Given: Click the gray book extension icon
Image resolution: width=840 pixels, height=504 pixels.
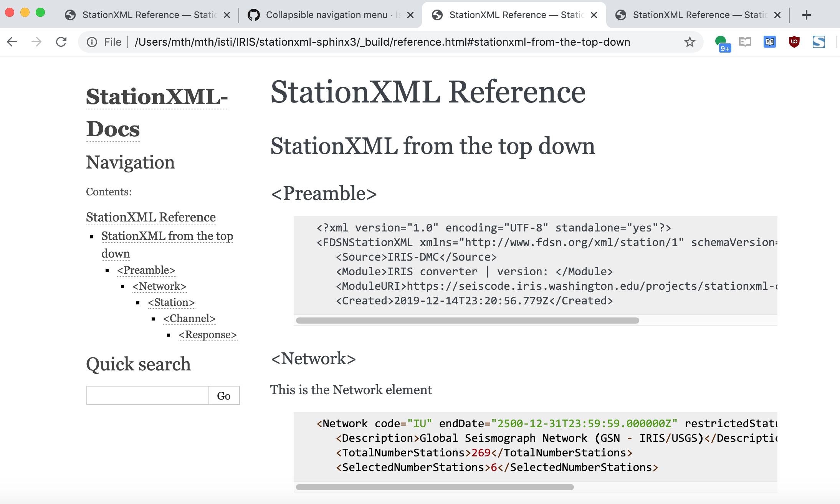Looking at the screenshot, I should pos(745,42).
